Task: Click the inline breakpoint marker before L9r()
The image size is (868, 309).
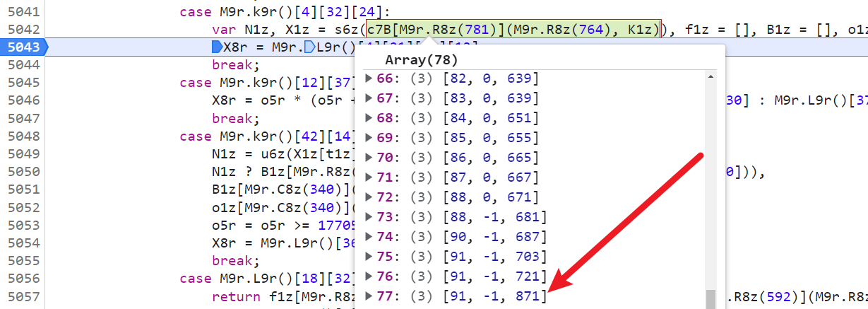Action: click(309, 47)
